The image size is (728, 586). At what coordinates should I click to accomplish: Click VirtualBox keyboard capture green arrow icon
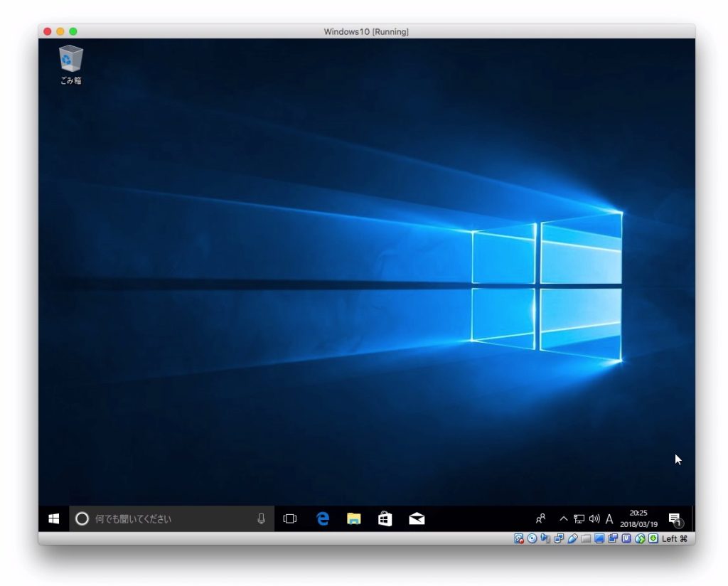(x=653, y=538)
